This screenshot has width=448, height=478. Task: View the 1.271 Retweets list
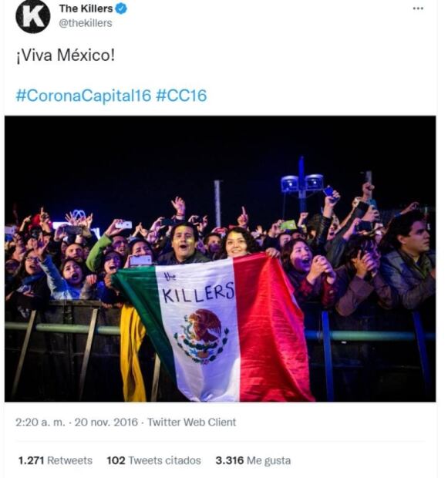56,460
